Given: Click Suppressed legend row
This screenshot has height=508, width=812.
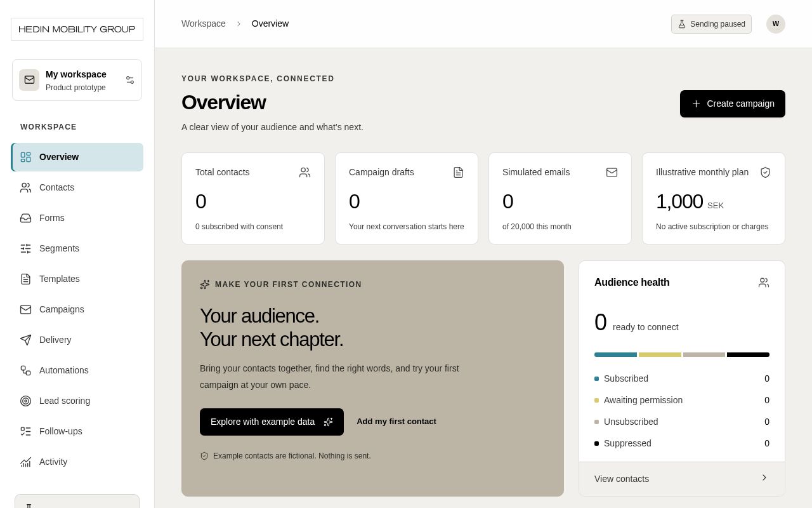Looking at the screenshot, I should pos(682,443).
